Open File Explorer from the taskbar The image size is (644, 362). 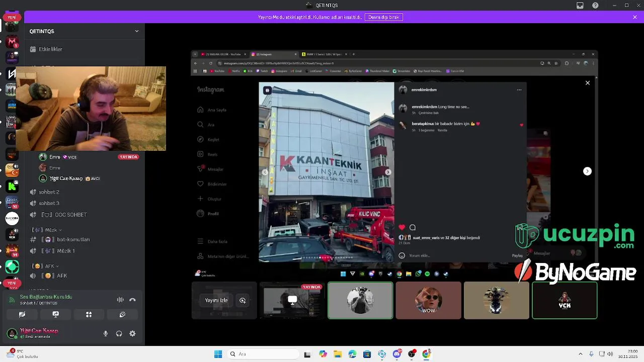pos(338,354)
